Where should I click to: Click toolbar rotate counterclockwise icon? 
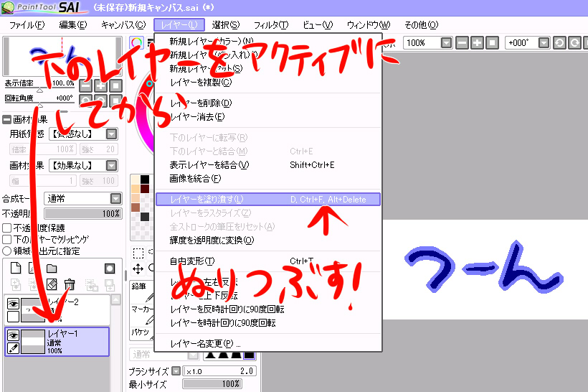(559, 43)
